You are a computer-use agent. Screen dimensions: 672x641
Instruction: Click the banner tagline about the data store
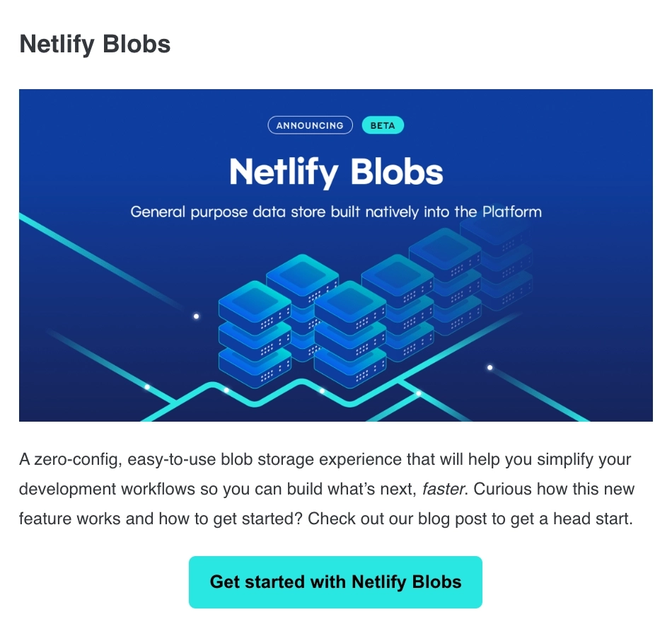click(x=336, y=211)
